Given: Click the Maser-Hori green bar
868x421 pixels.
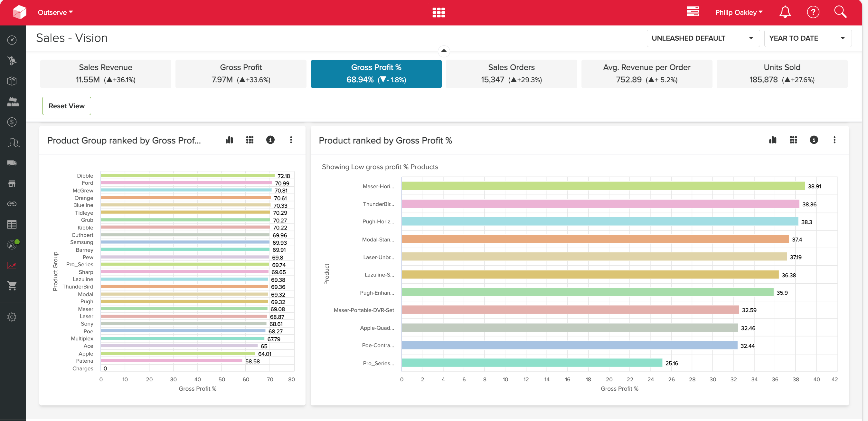Looking at the screenshot, I should tap(603, 186).
